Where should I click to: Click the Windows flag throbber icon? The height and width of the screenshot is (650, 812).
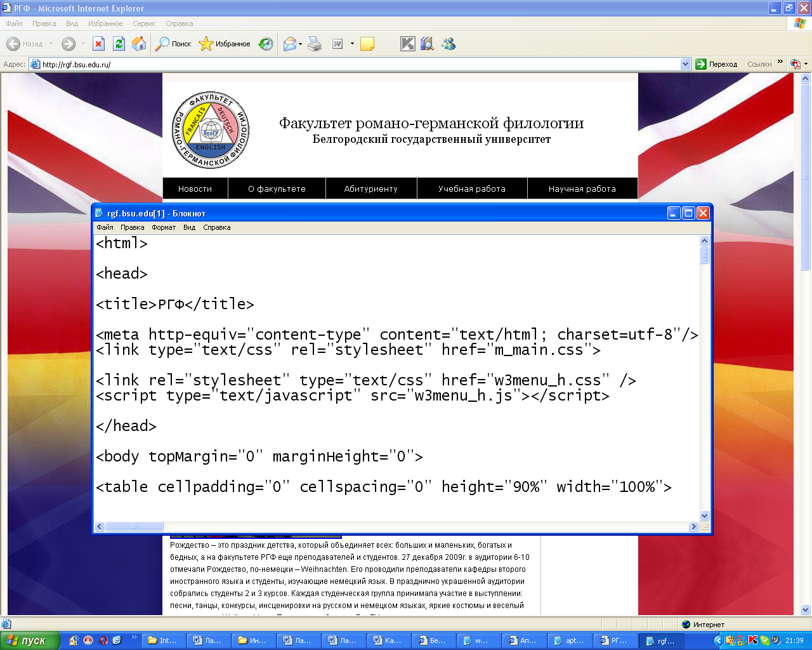coord(800,23)
